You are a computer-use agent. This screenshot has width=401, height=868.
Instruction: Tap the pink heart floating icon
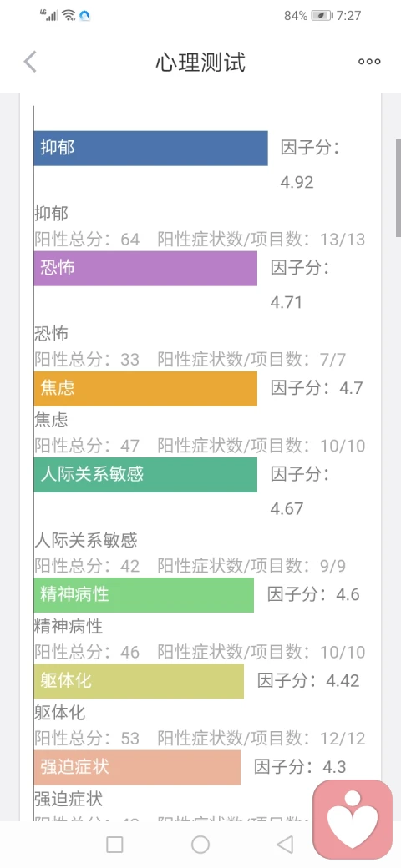[x=353, y=820]
